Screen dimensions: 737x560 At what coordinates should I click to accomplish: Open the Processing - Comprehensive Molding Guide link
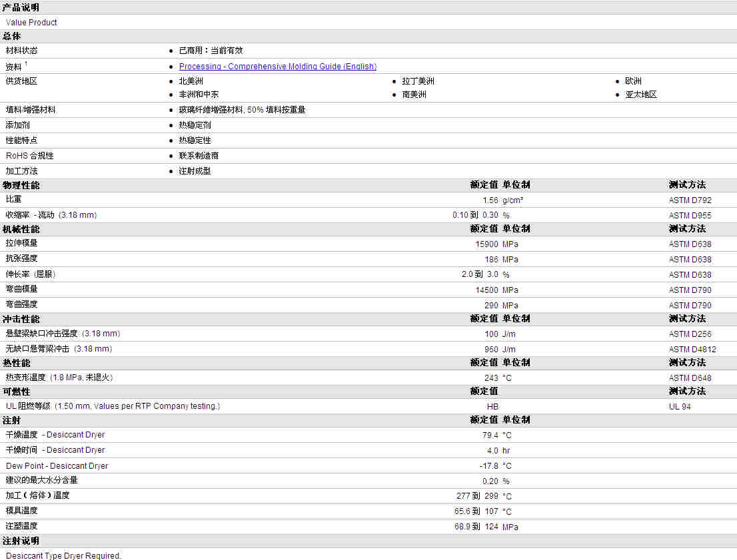coord(278,66)
